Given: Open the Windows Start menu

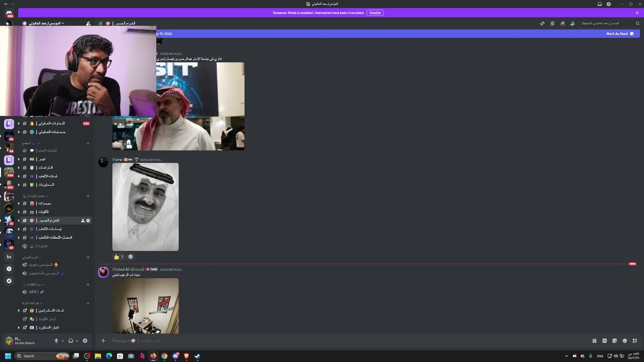Looking at the screenshot, I should pos(8,356).
